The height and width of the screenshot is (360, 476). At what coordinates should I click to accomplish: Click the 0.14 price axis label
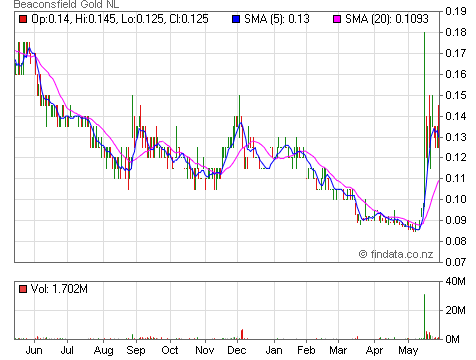click(x=456, y=116)
